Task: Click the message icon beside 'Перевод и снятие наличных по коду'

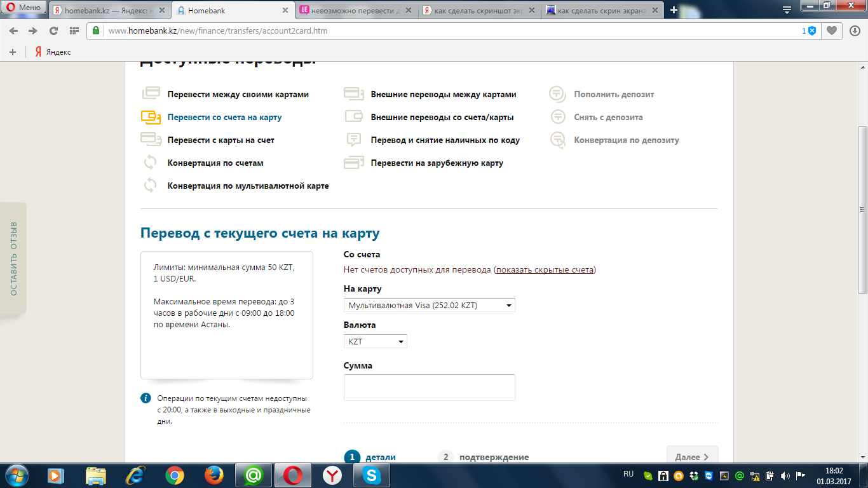Action: (354, 140)
